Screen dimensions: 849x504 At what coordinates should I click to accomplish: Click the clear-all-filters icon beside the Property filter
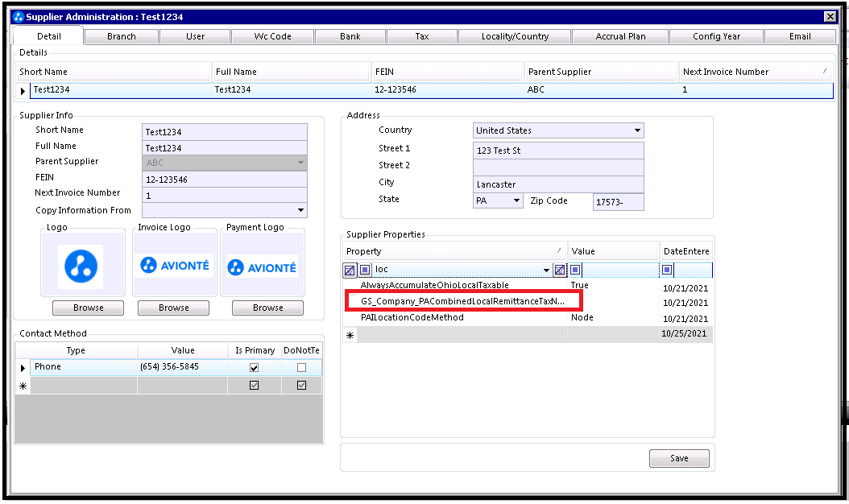coord(350,270)
